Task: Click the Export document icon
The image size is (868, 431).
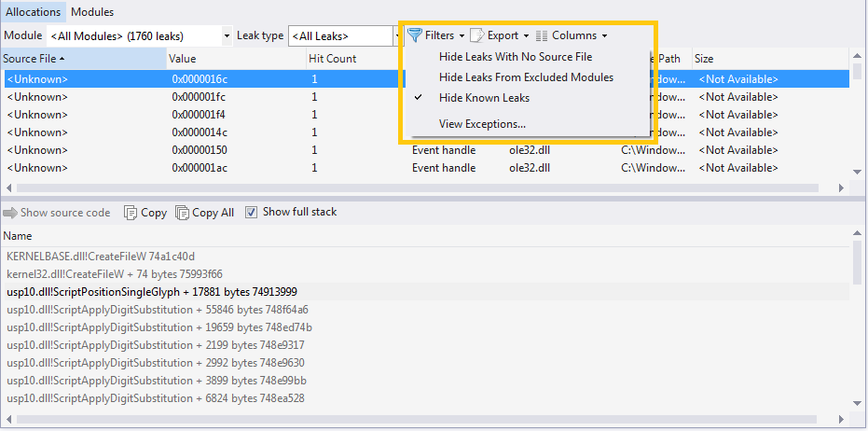Action: (x=477, y=35)
